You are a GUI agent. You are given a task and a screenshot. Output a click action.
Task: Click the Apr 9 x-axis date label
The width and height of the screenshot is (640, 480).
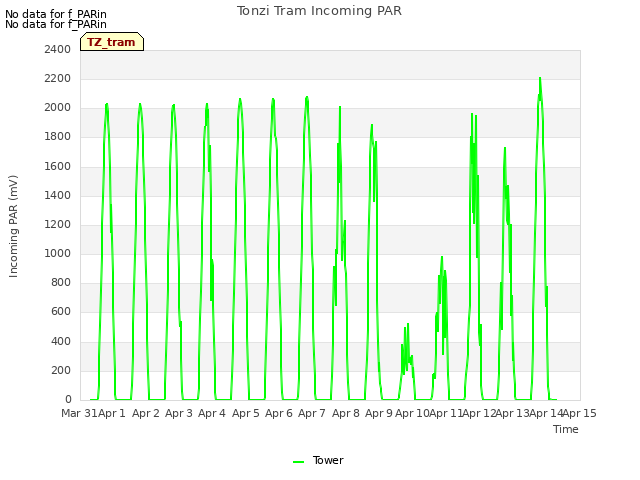[379, 413]
